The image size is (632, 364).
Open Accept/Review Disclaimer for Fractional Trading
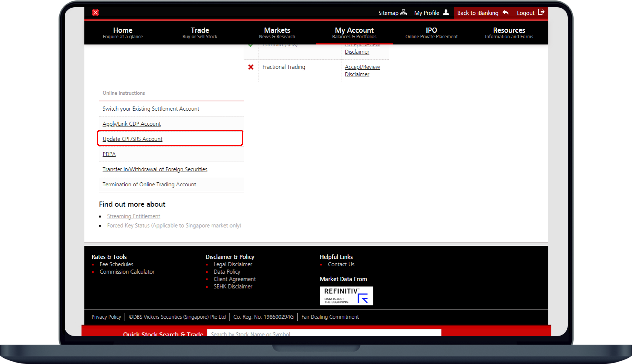tap(362, 70)
